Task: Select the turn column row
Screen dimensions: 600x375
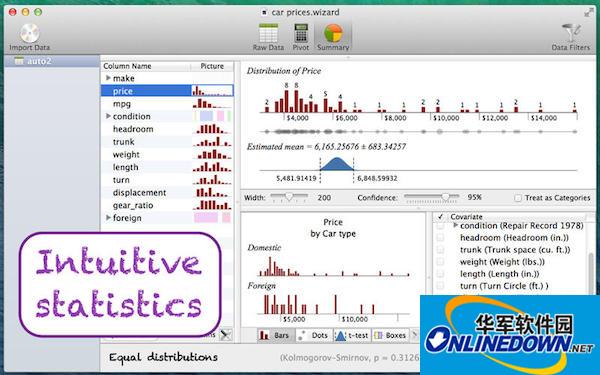Action: pyautogui.click(x=167, y=180)
